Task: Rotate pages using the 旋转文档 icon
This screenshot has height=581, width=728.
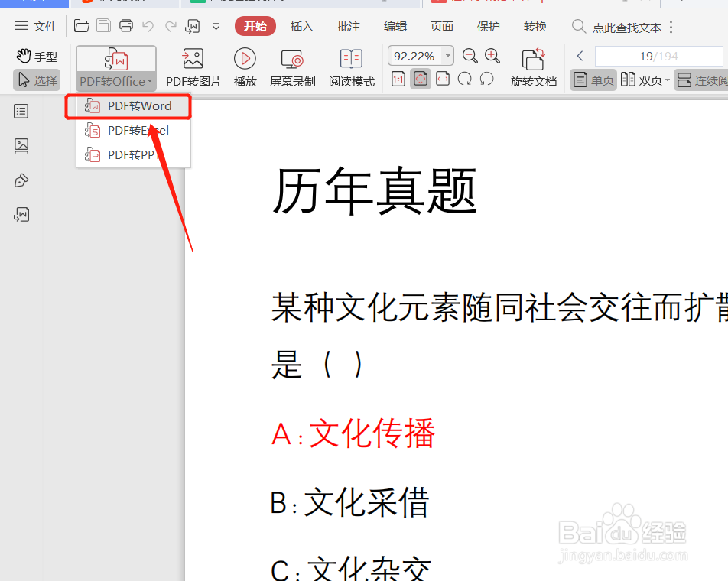Action: pos(534,67)
